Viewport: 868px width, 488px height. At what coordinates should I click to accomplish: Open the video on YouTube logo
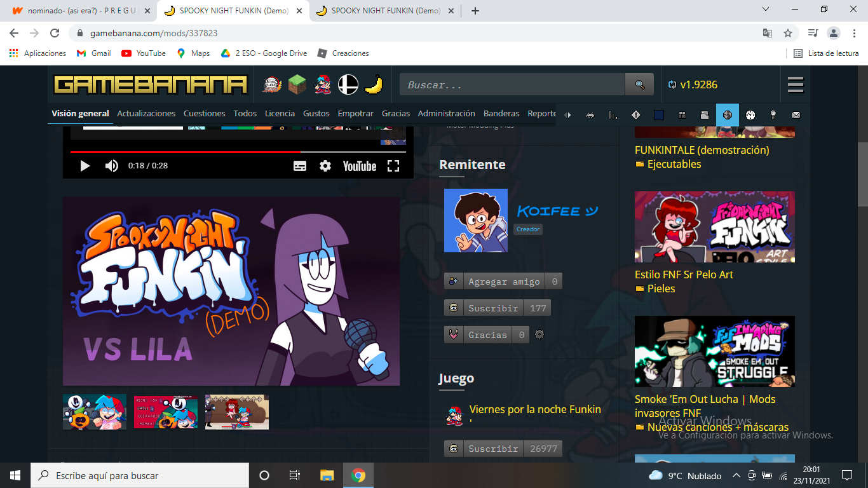pyautogui.click(x=360, y=166)
